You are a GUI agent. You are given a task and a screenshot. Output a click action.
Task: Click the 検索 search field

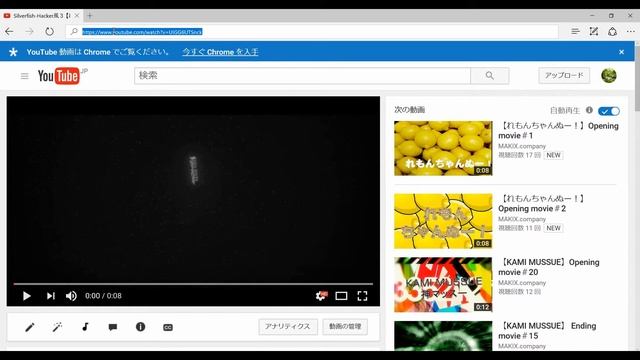302,76
